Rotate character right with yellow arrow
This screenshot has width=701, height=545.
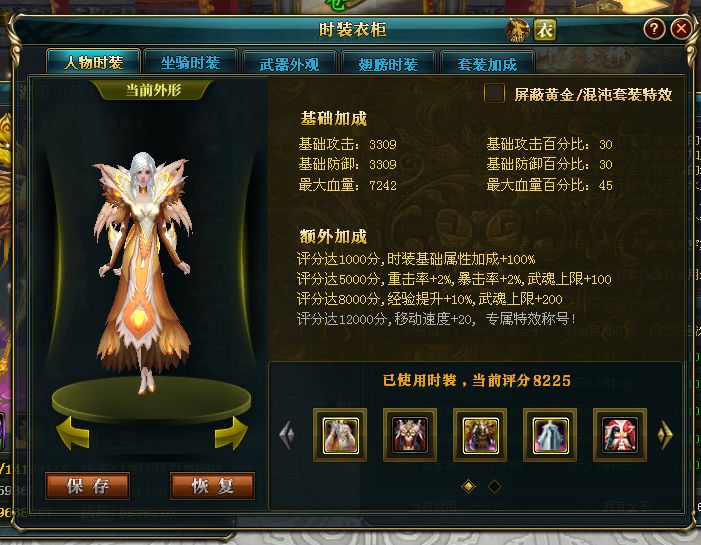231,433
